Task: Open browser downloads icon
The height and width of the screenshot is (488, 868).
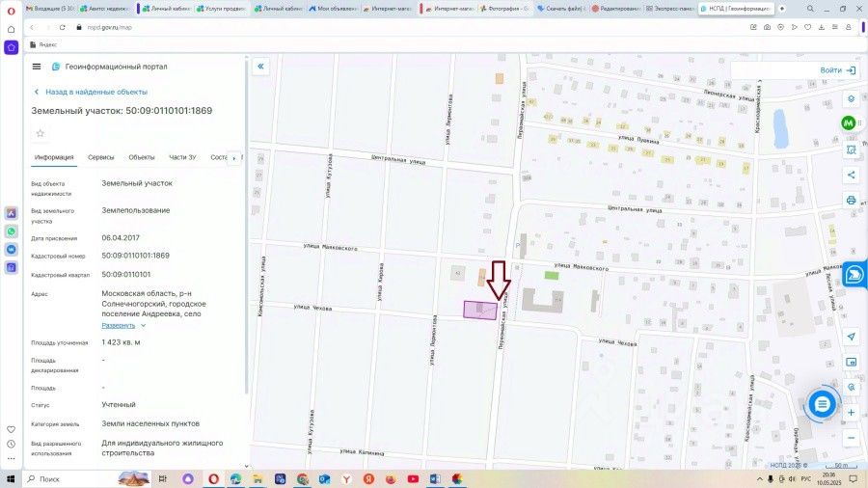Action: point(821,27)
